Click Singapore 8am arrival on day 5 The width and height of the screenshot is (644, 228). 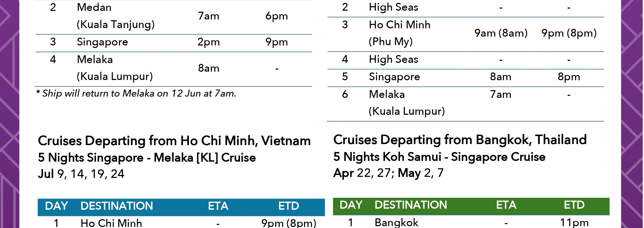(501, 77)
